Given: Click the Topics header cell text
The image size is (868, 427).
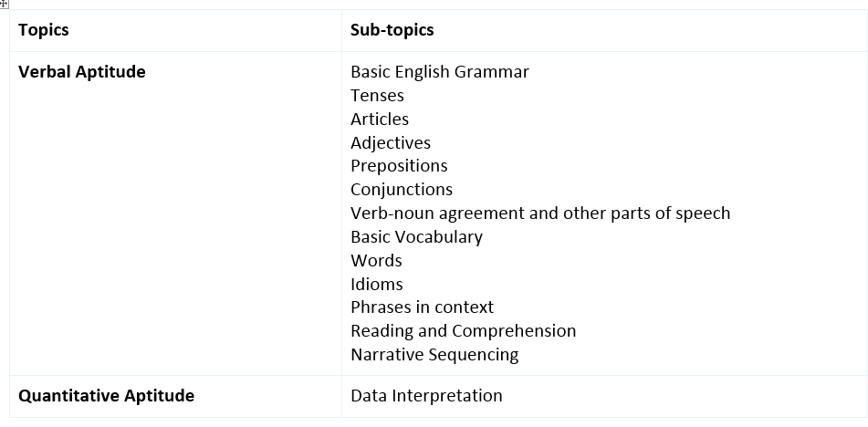Looking at the screenshot, I should [43, 30].
